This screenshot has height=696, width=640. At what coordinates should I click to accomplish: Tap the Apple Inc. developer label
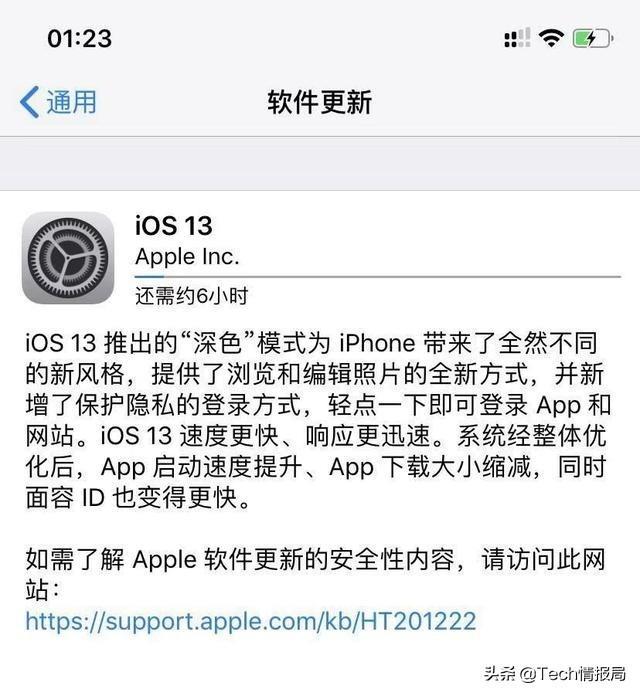[x=187, y=257]
